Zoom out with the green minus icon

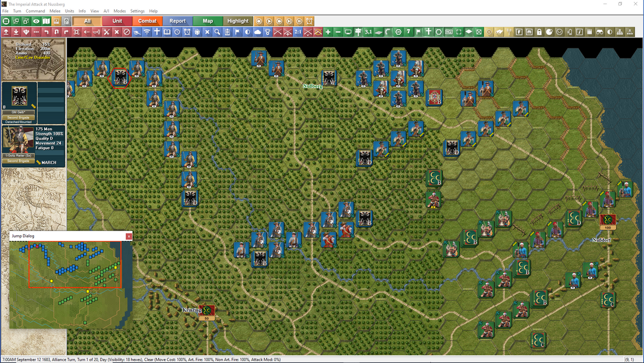(x=338, y=32)
